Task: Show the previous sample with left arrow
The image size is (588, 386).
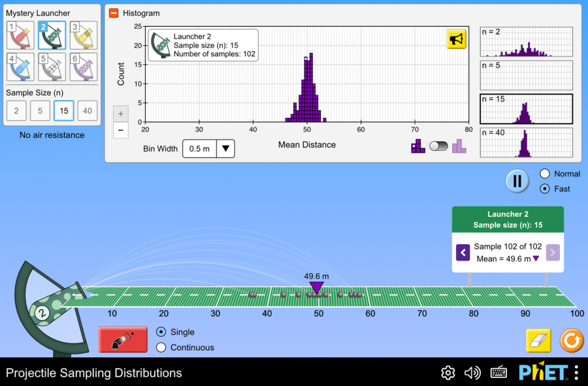Action: (463, 252)
